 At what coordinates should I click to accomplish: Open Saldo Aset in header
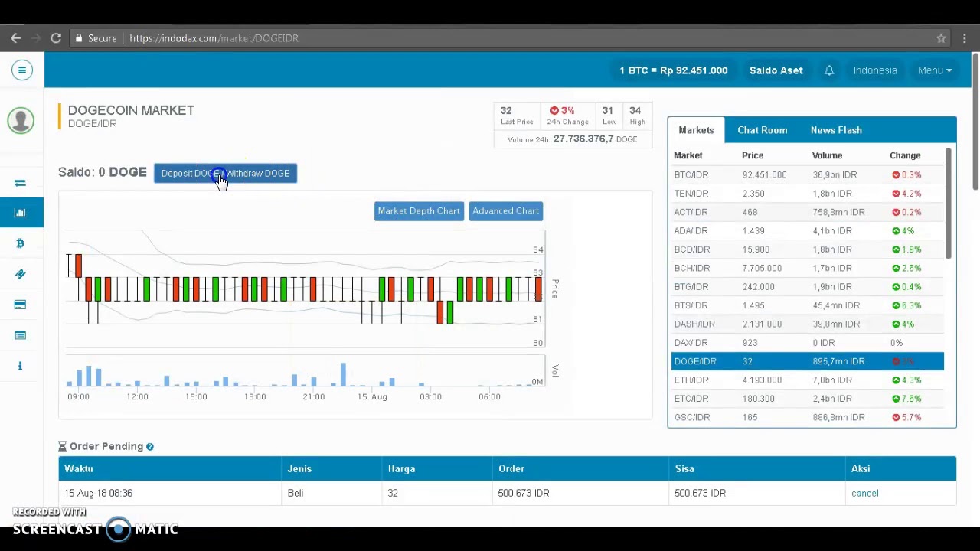coord(776,70)
